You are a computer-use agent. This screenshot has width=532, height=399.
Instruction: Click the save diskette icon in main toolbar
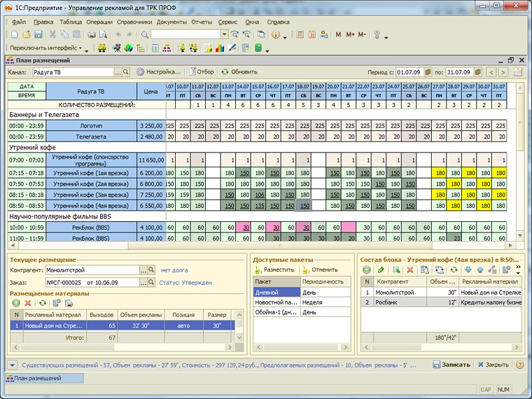point(38,34)
